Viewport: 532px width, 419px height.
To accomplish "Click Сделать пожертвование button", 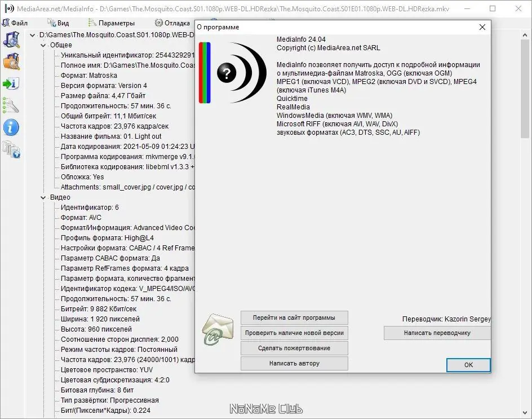I will [294, 348].
